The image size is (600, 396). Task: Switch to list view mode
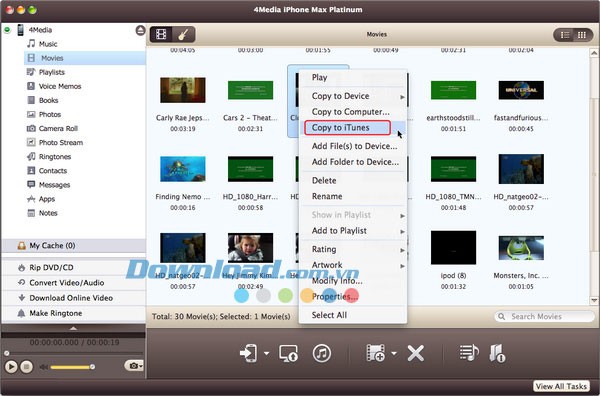(565, 35)
